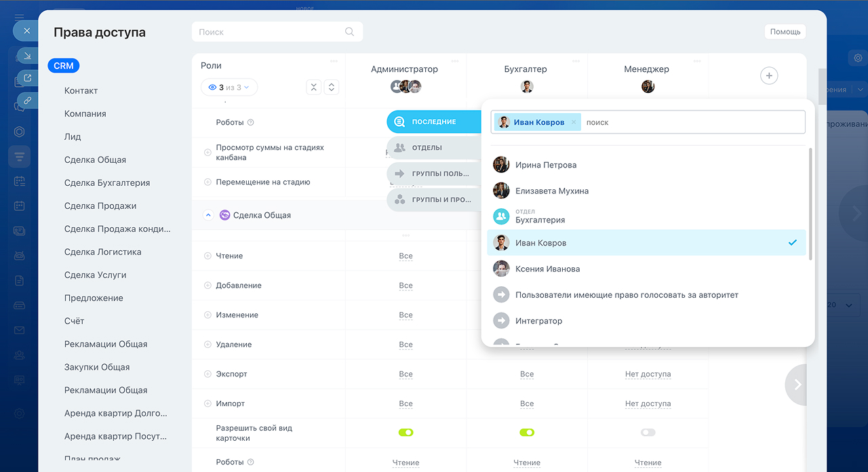Click the collapse-all rows icon in Роли header

pos(313,87)
